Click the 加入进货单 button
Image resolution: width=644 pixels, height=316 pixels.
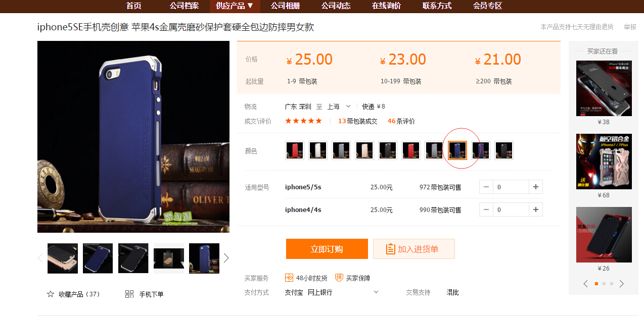pyautogui.click(x=414, y=249)
